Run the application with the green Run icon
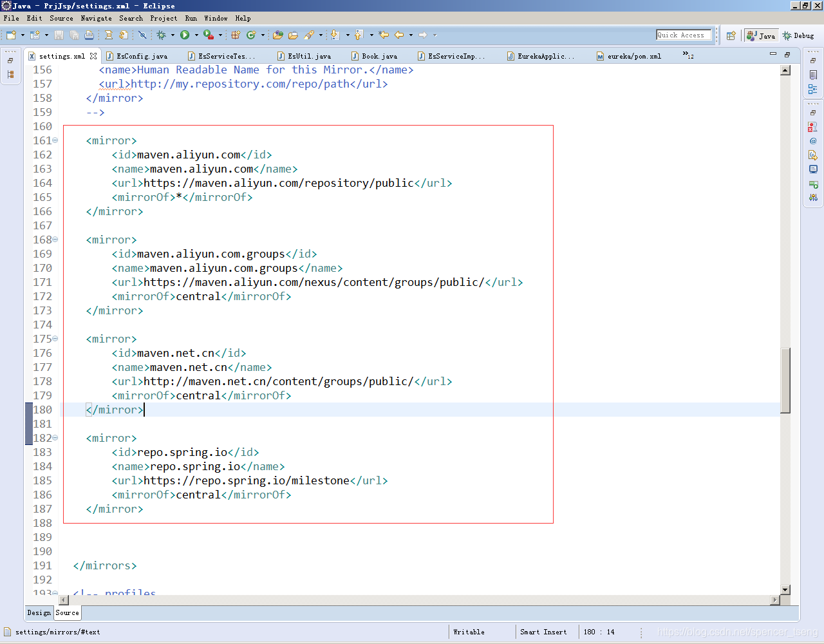824x644 pixels. point(185,35)
